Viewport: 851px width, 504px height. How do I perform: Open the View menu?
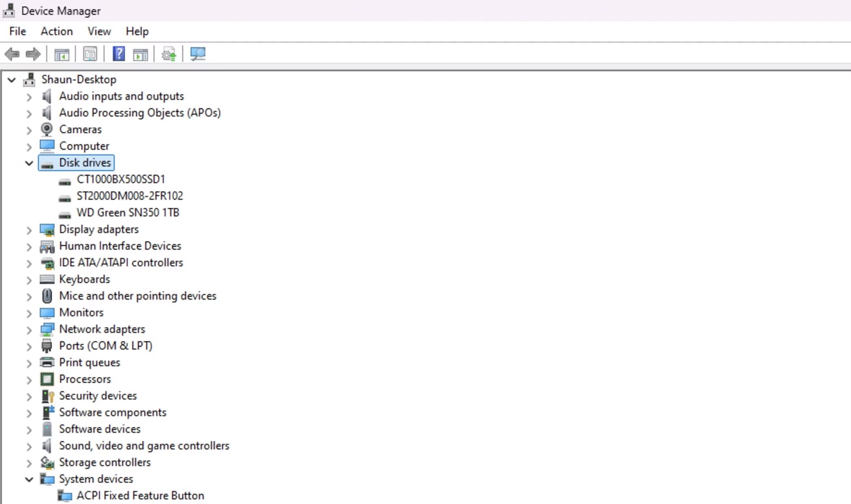click(99, 31)
